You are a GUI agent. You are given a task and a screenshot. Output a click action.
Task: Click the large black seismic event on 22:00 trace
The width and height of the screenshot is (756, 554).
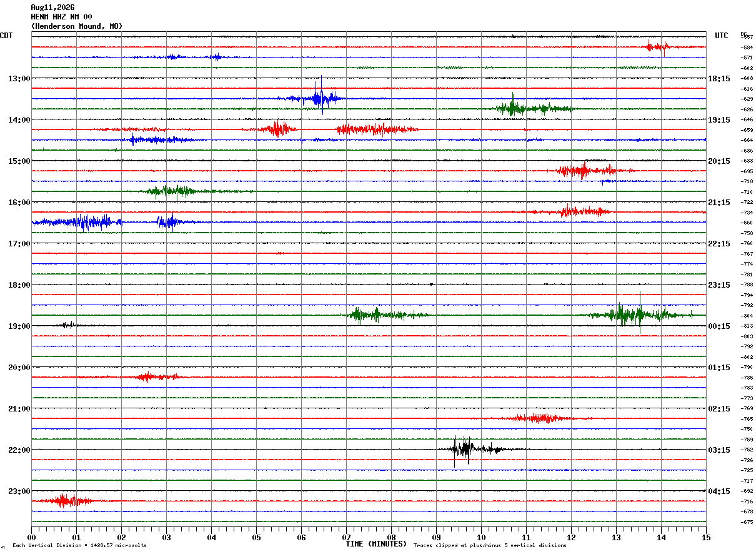[475, 449]
